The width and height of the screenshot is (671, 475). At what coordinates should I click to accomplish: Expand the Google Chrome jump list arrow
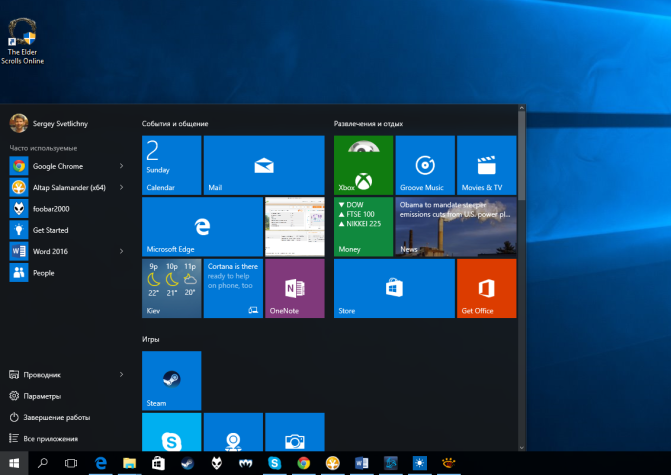tap(122, 166)
